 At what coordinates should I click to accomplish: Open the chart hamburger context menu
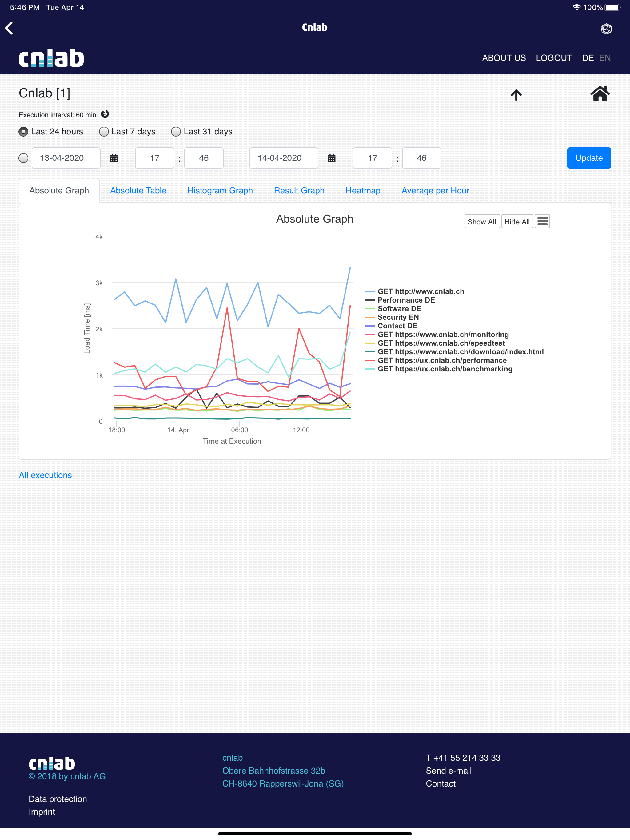point(542,221)
